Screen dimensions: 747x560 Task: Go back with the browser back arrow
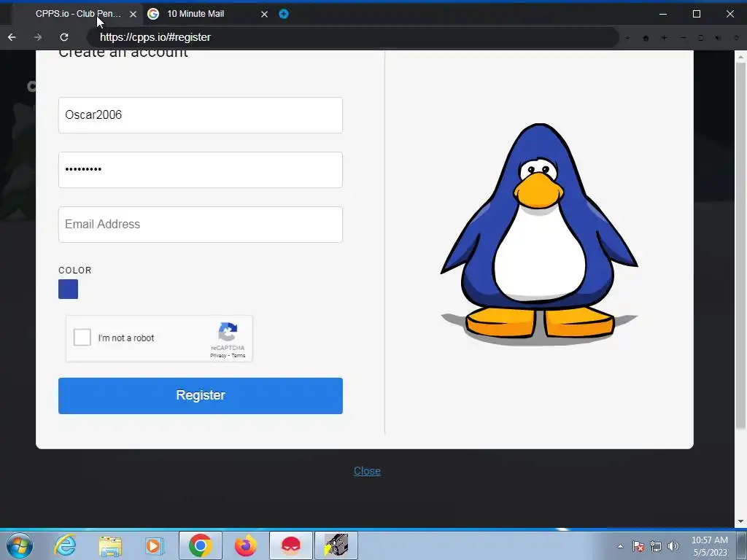point(12,37)
